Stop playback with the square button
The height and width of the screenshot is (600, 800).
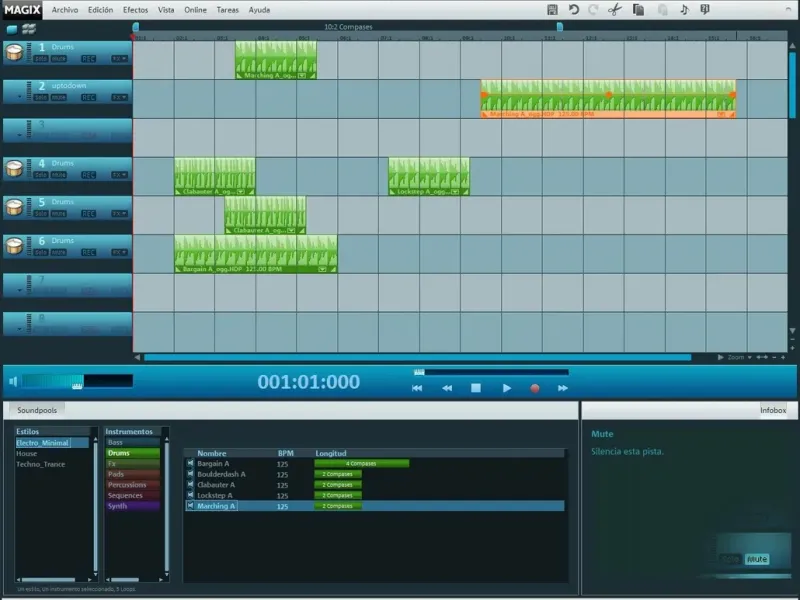tap(476, 388)
